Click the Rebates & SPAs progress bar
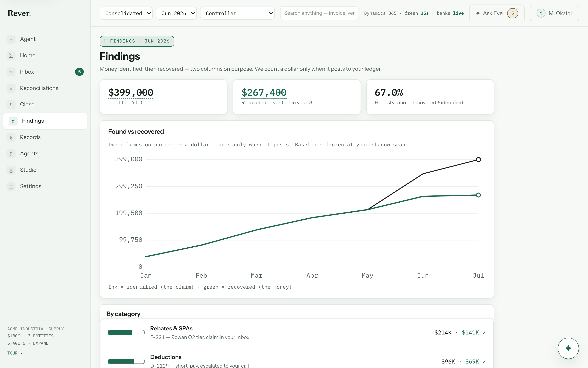Viewport: 588px width, 368px height. tap(126, 332)
